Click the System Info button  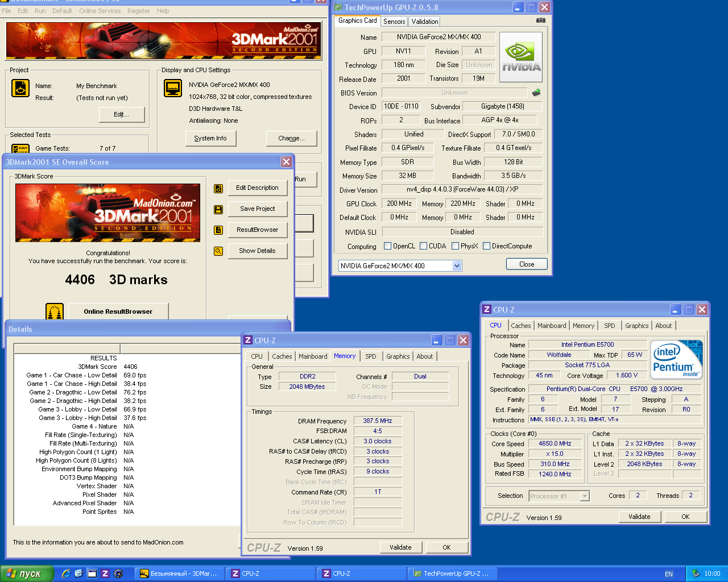[210, 138]
